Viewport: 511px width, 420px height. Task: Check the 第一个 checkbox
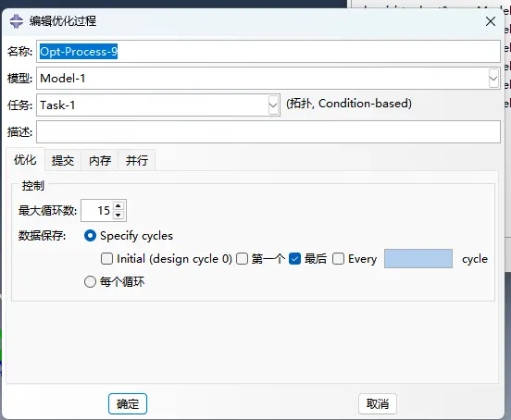pos(243,259)
